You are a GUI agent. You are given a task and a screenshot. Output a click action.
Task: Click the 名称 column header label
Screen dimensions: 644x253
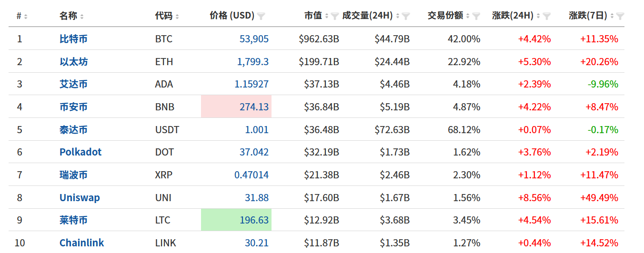[x=68, y=16]
